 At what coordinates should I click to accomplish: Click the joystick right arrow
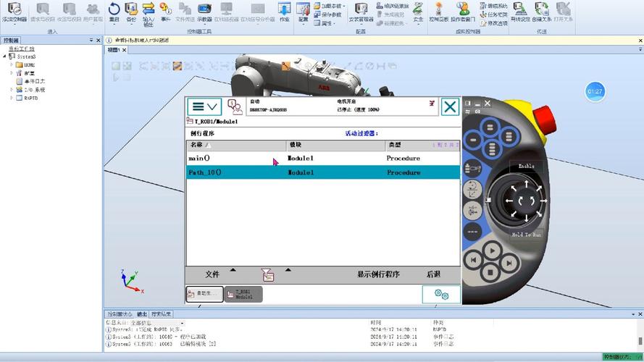(543, 201)
